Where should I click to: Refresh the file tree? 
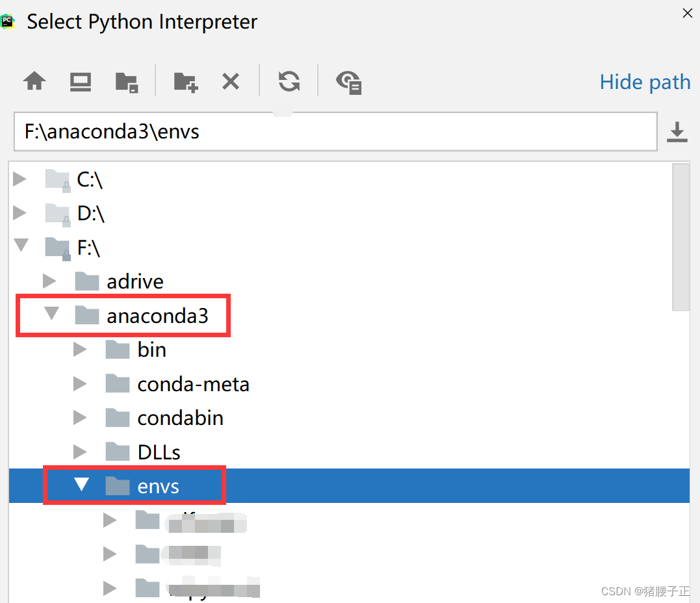pos(289,82)
